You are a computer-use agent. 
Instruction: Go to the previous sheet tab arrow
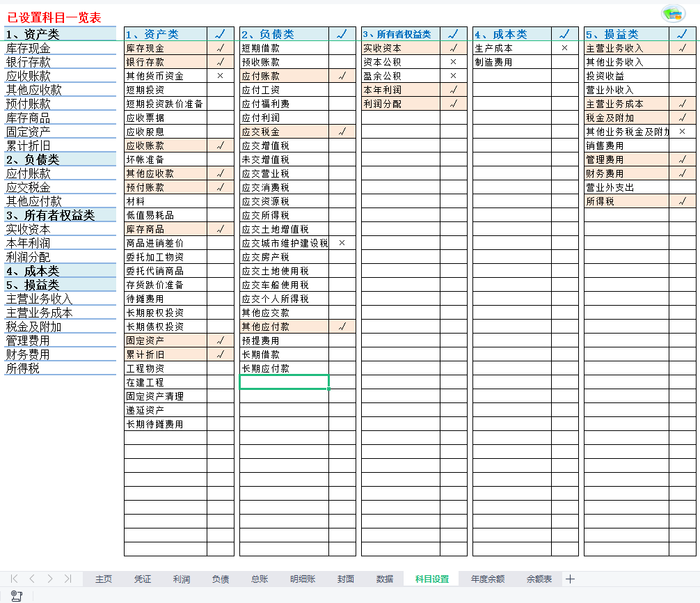point(32,579)
